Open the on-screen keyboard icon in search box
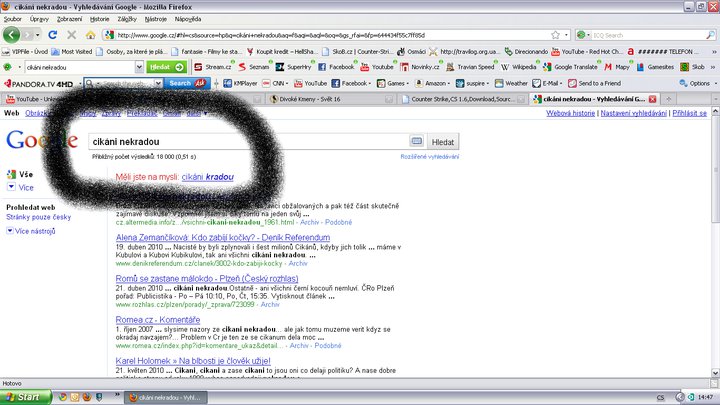The height and width of the screenshot is (405, 720). click(417, 143)
